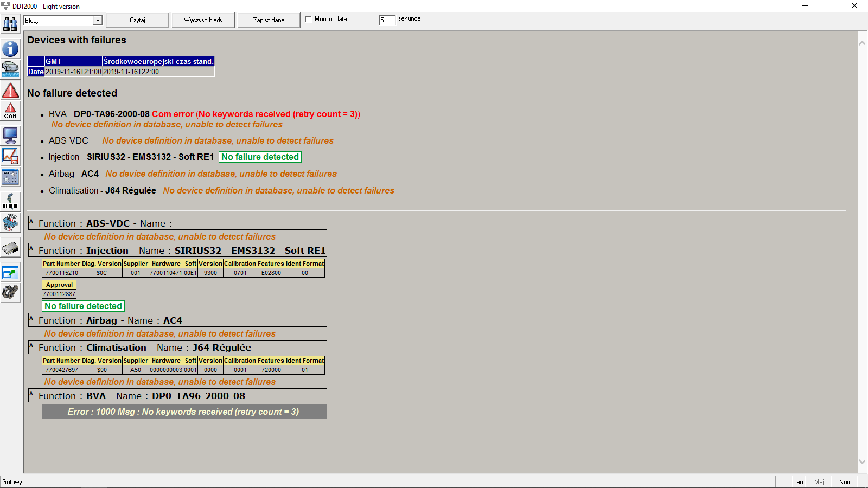Click the Num status bar indicator
Viewport: 868px width, 488px height.
tap(845, 482)
